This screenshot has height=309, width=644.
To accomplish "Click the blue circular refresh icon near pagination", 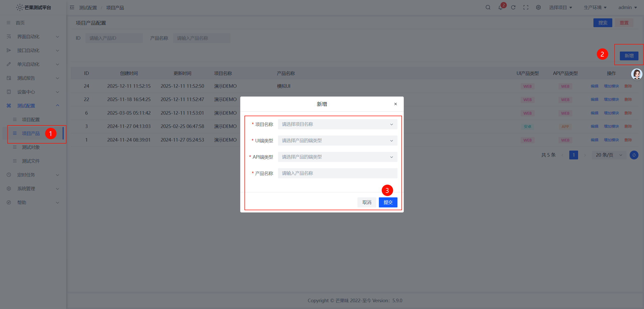I will [x=634, y=155].
